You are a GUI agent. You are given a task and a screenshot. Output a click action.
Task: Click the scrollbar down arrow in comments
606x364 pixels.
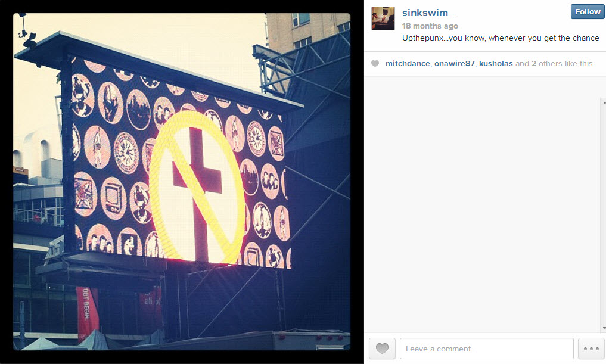point(604,328)
